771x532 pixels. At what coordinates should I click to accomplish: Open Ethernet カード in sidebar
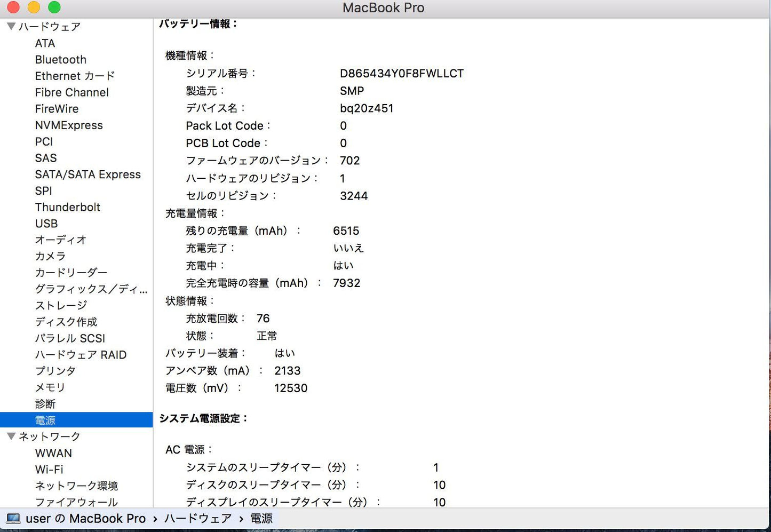pyautogui.click(x=75, y=76)
